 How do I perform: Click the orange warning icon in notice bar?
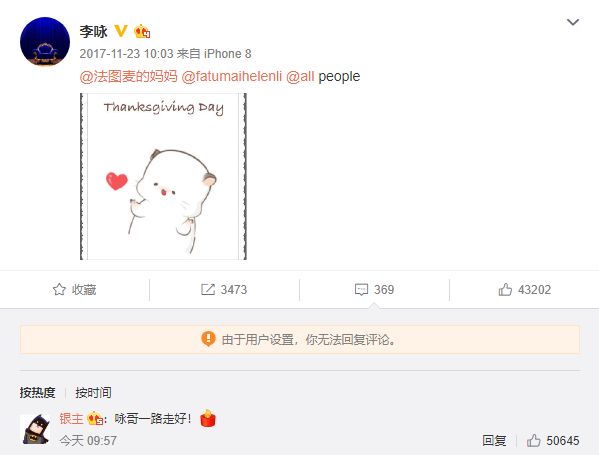(208, 339)
